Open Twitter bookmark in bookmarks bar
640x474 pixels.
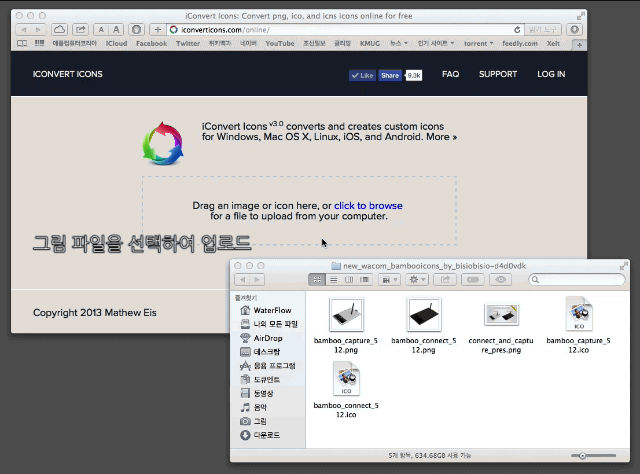coord(188,43)
